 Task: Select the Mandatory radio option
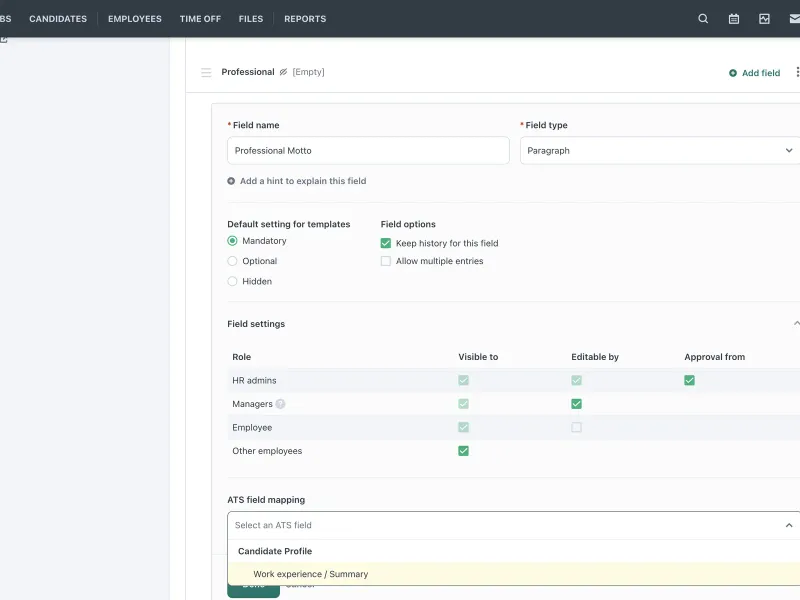pyautogui.click(x=232, y=241)
